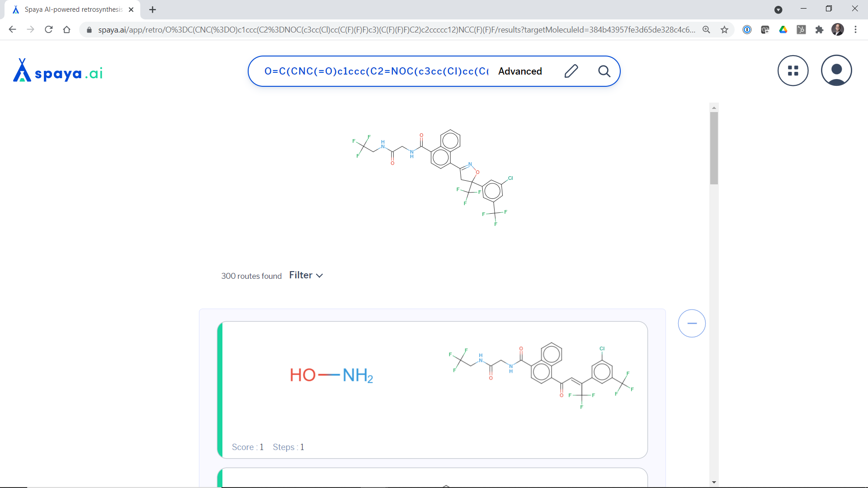
Task: Open Chrome three-dot menu
Action: tap(855, 30)
